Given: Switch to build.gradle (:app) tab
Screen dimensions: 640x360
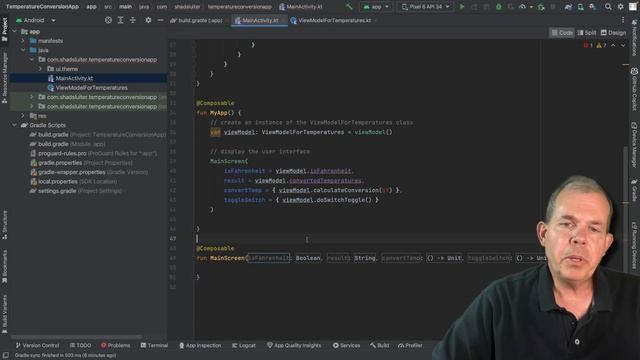Looking at the screenshot, I should (197, 20).
